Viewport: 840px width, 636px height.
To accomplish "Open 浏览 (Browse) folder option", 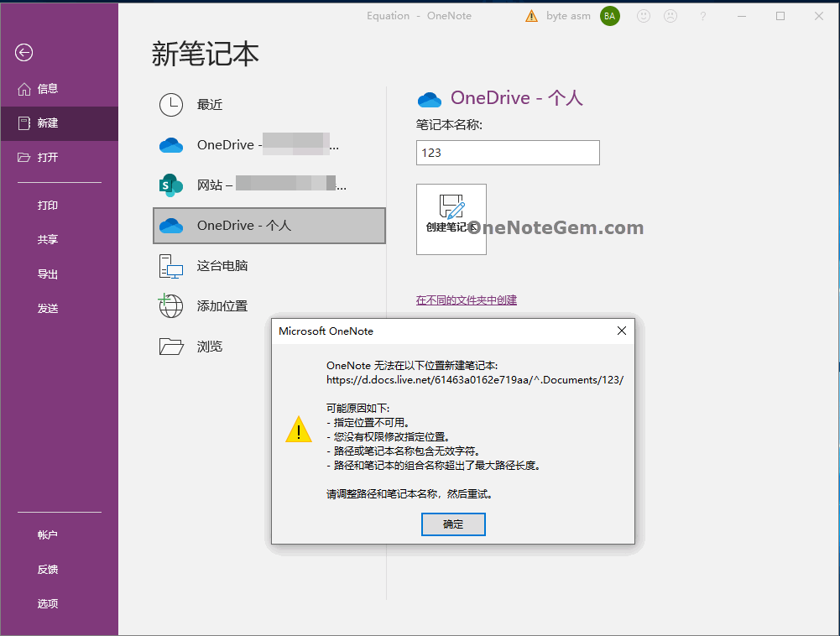I will click(269, 347).
